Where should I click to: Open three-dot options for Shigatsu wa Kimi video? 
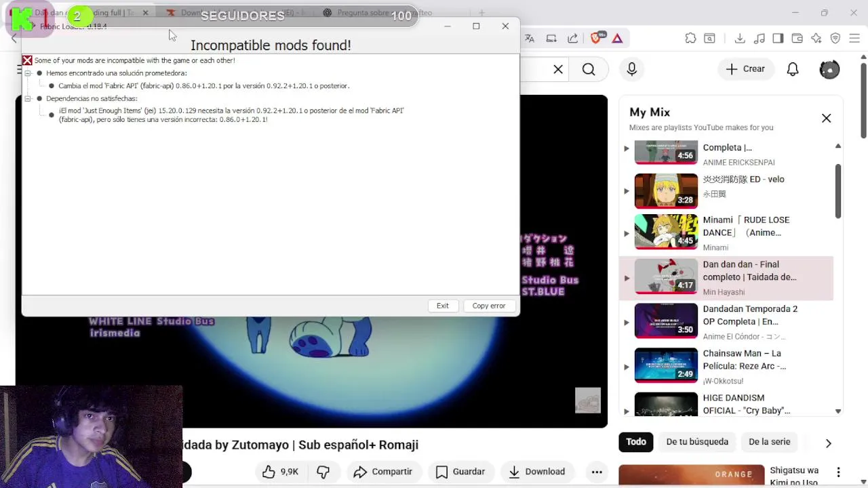click(838, 472)
